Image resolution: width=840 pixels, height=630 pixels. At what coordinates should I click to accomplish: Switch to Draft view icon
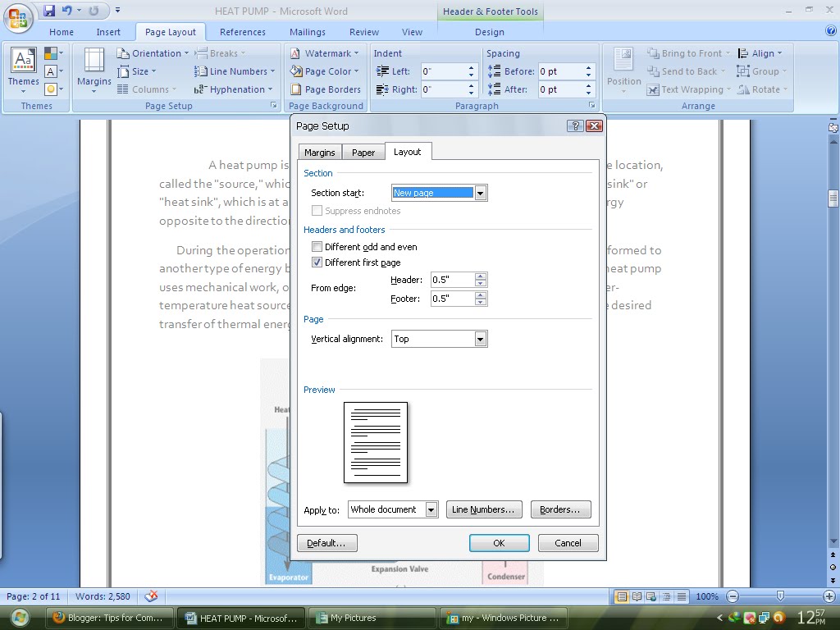682,596
